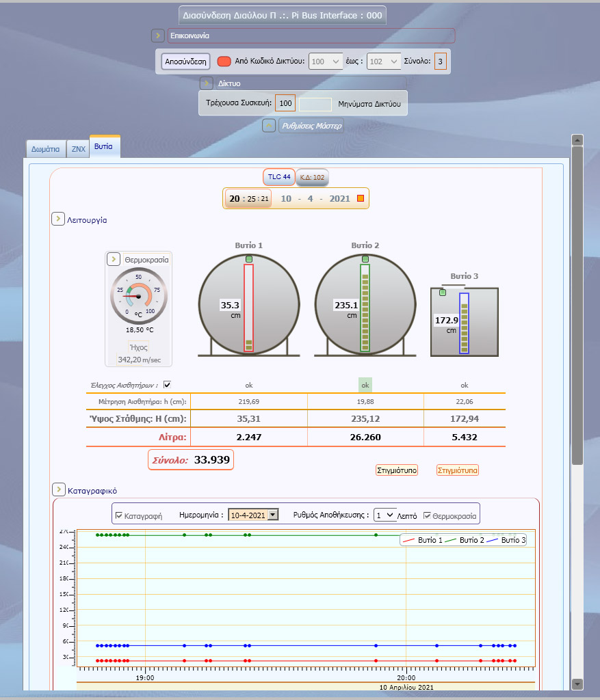Toggle the chart Θερμοκρασία checkbox

[427, 515]
